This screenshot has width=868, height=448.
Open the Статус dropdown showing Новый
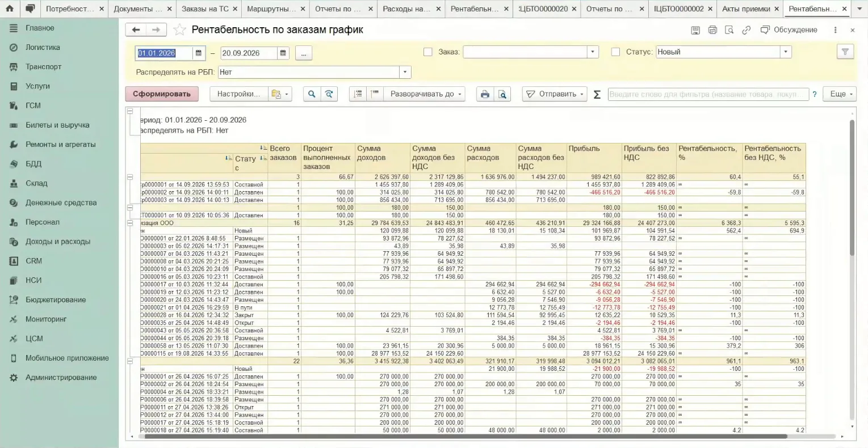(x=786, y=52)
